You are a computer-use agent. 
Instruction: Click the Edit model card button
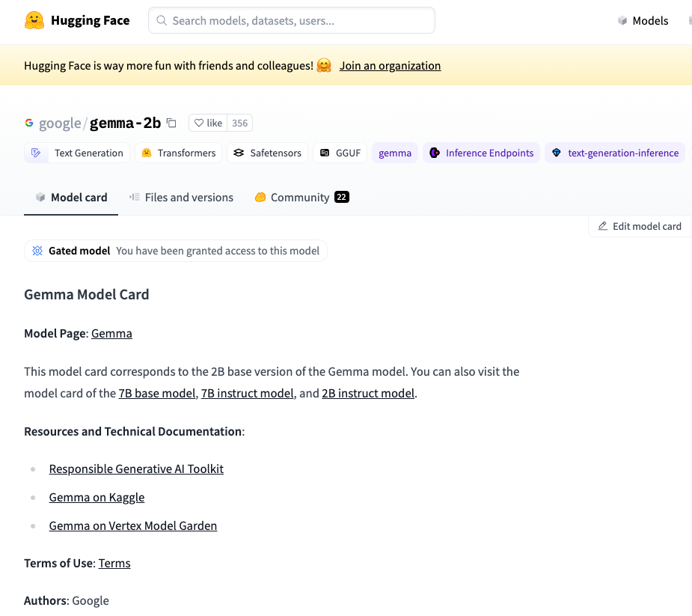[x=640, y=226]
